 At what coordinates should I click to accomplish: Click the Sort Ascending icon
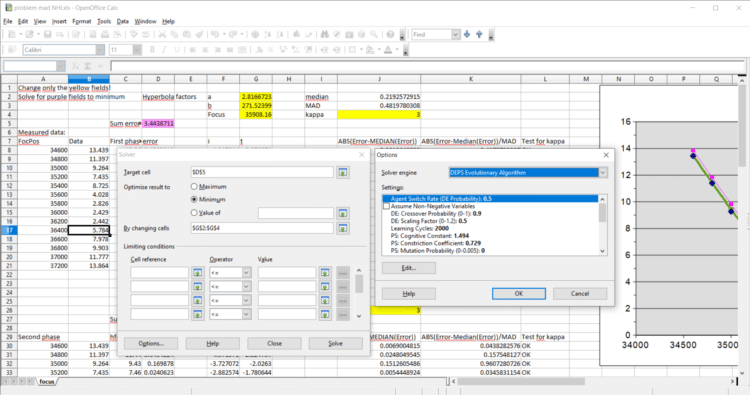click(267, 34)
